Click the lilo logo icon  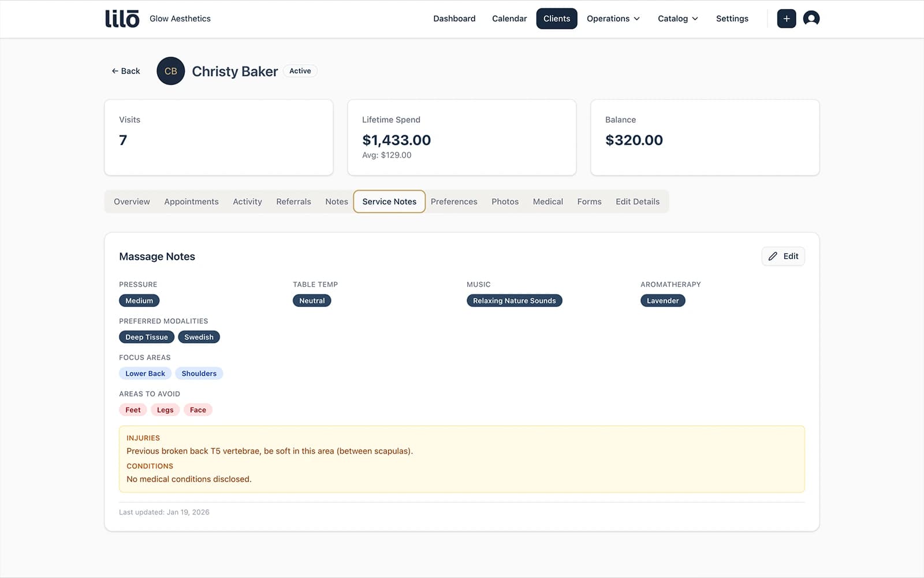(x=122, y=18)
